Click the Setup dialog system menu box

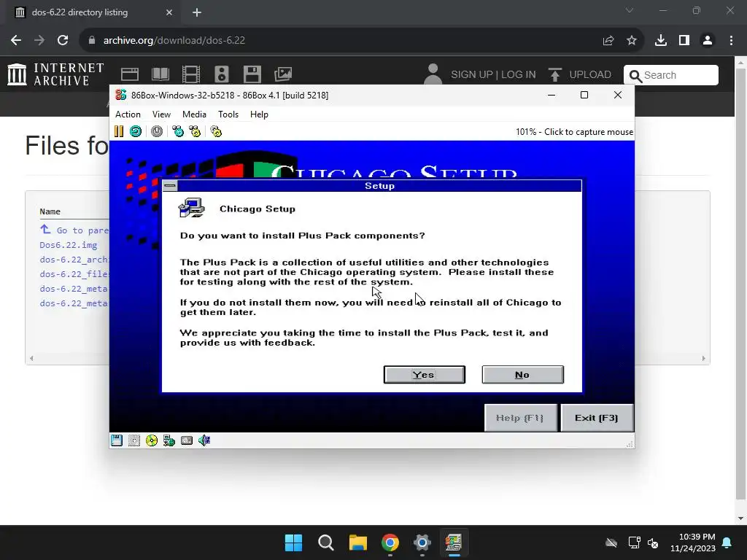pos(169,186)
